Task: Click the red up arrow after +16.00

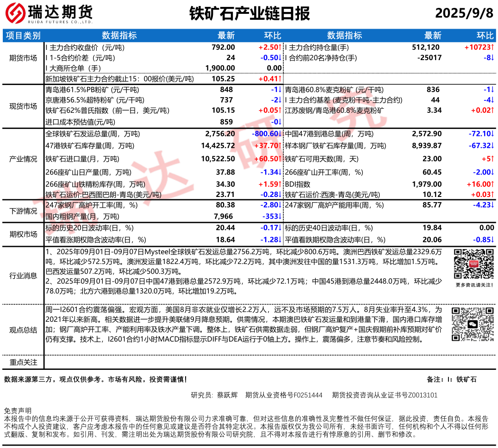Action: (x=492, y=184)
